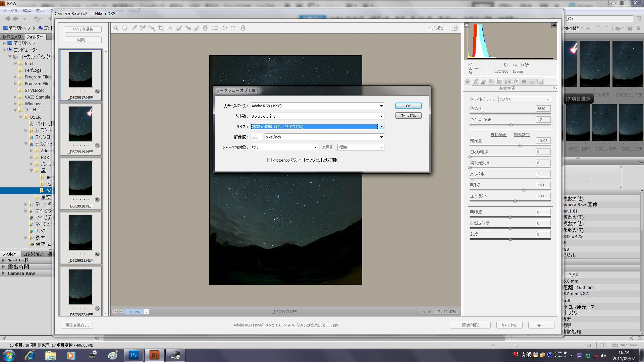
Task: Open the Effects fx panel tab
Action: 516,81
